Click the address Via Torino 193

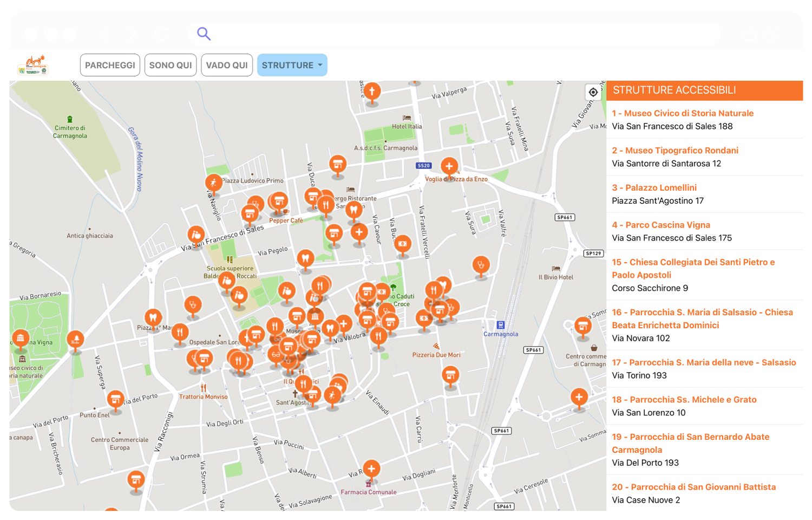(639, 376)
